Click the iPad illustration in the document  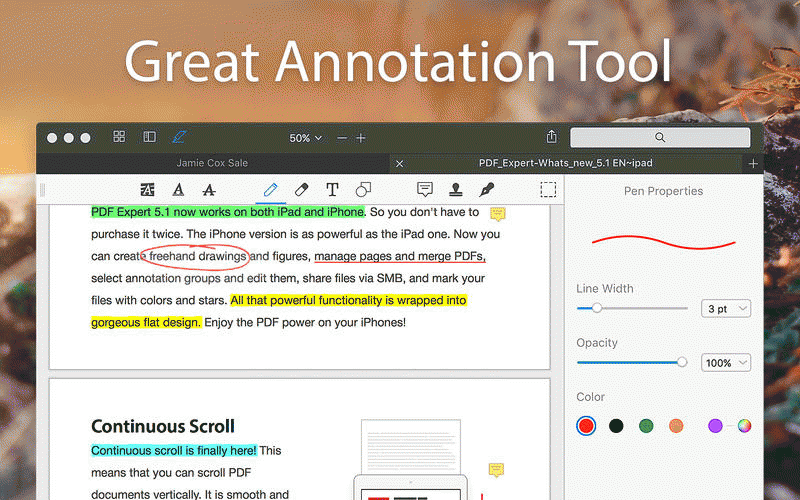tap(411, 486)
